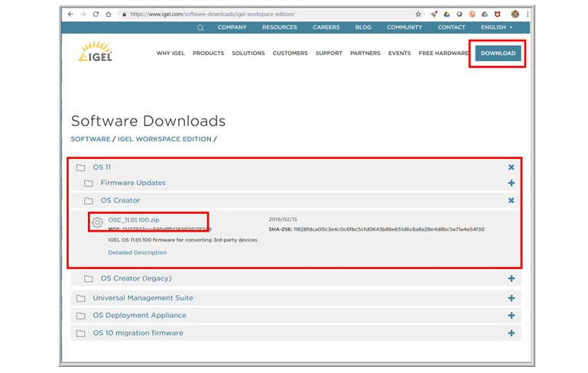The width and height of the screenshot is (588, 373).
Task: Go back using browser back arrow
Action: coord(70,15)
